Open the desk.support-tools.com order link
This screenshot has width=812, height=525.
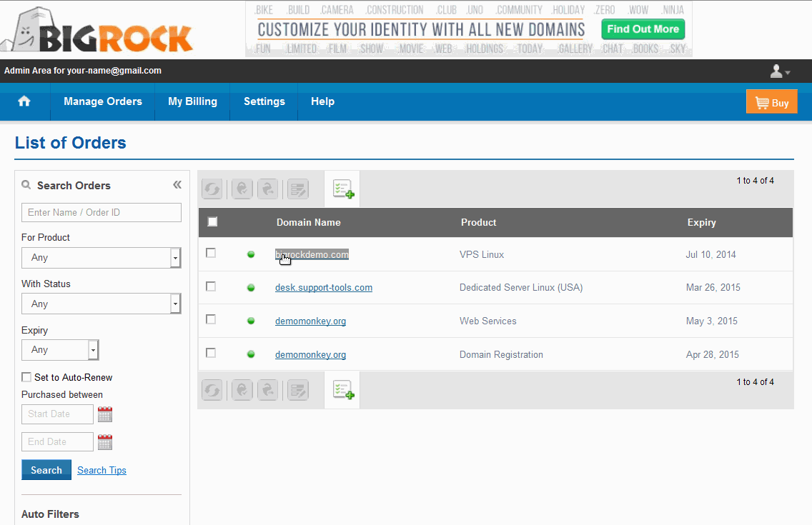(324, 288)
